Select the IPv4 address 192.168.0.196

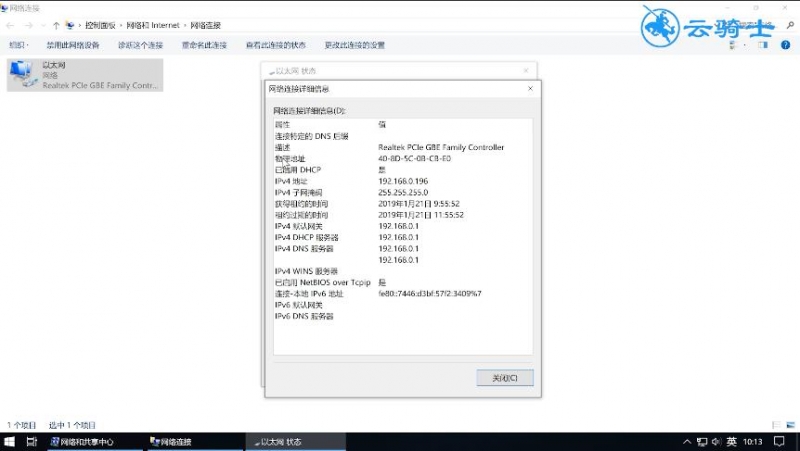403,181
